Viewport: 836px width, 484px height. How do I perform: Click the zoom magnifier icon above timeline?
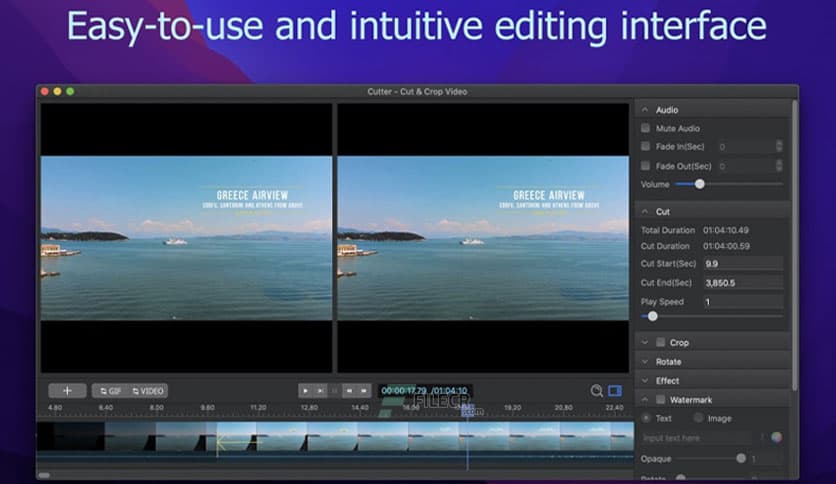click(x=597, y=391)
